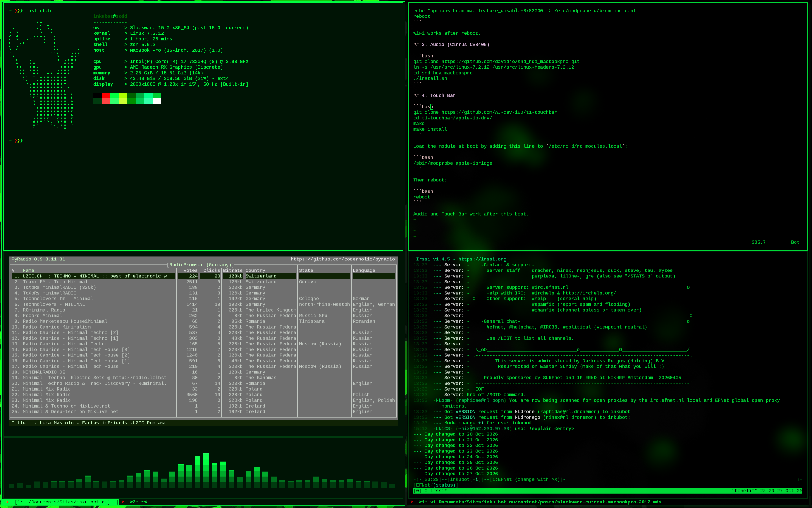Click the 'Day changed to 27 Oct 2026' line
Viewport: 812px width, 508px height.
(x=455, y=474)
